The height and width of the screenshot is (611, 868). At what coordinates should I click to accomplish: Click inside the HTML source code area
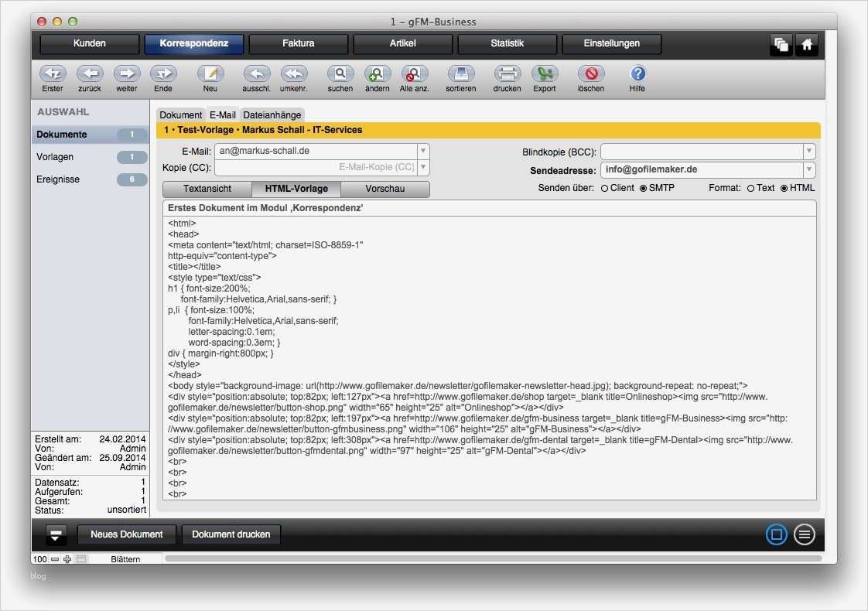point(490,358)
